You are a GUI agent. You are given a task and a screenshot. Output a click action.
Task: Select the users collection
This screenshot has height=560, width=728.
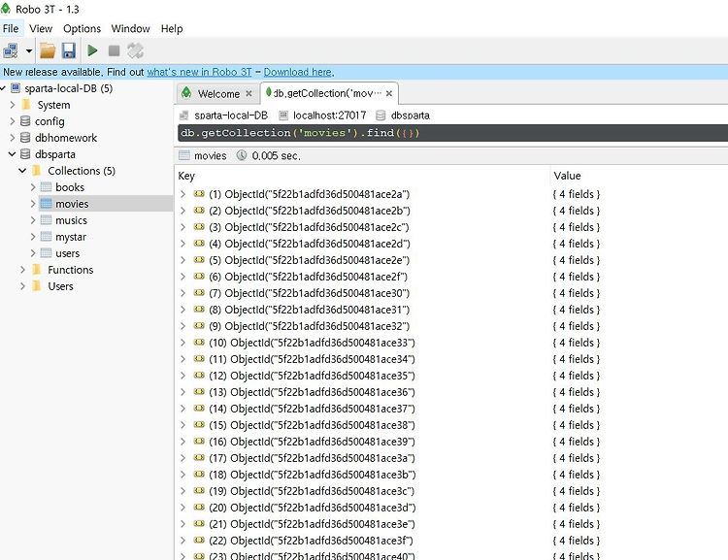(x=67, y=253)
